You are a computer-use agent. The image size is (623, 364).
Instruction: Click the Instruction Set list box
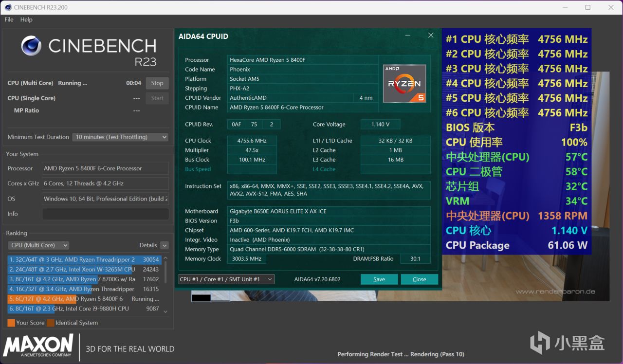tap(329, 190)
